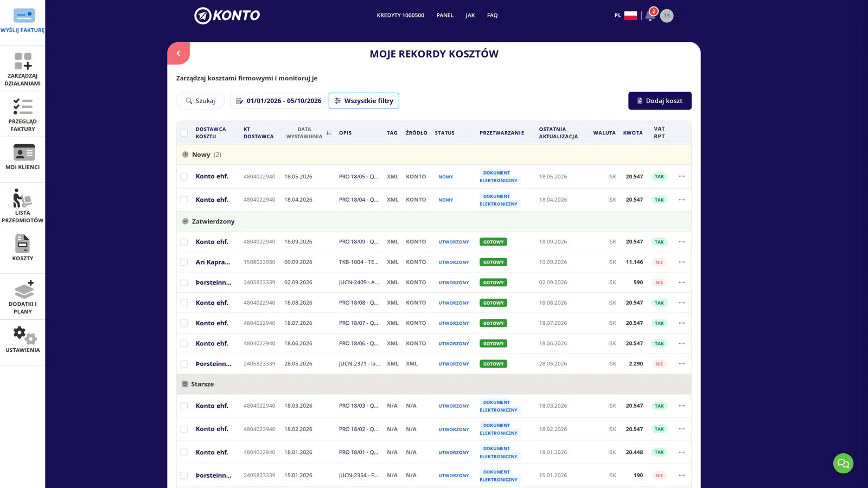Open Lista przedmiotów sidebar icon

point(22,206)
